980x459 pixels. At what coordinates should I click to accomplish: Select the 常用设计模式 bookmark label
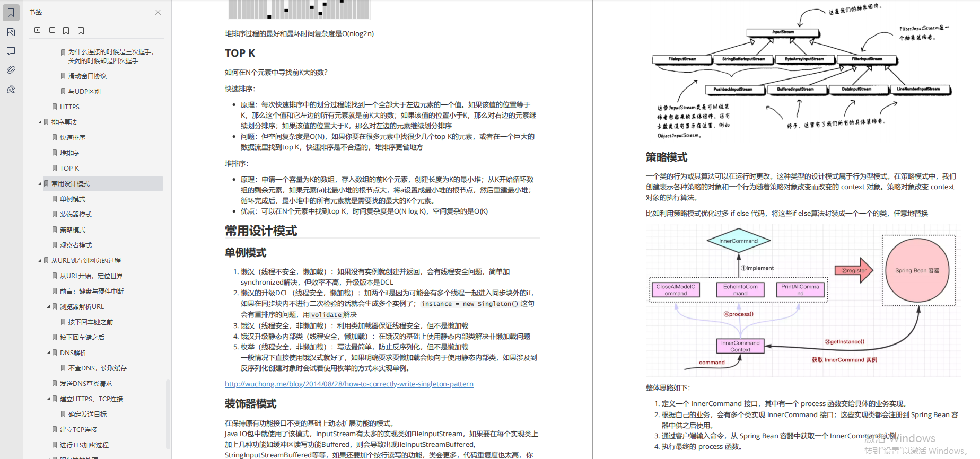point(71,183)
